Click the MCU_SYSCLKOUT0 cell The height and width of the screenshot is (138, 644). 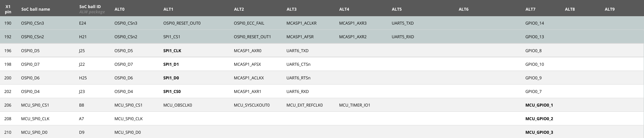pyautogui.click(x=251, y=105)
